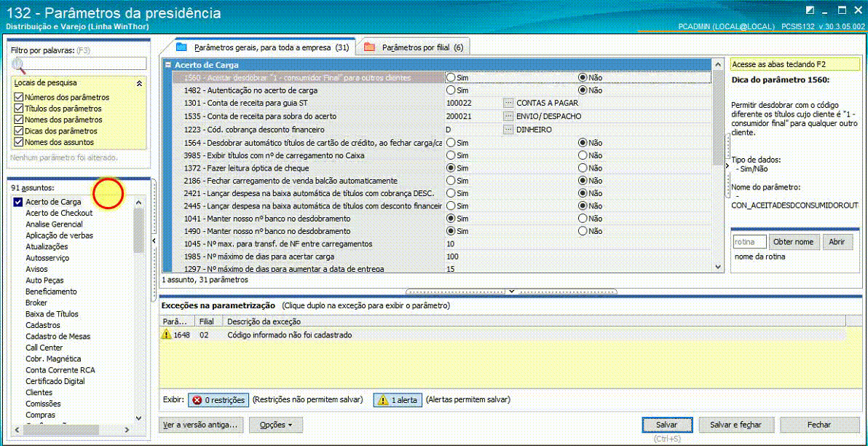Click the parameters list vertical scrollbar
Image resolution: width=868 pixels, height=446 pixels.
pos(719,165)
